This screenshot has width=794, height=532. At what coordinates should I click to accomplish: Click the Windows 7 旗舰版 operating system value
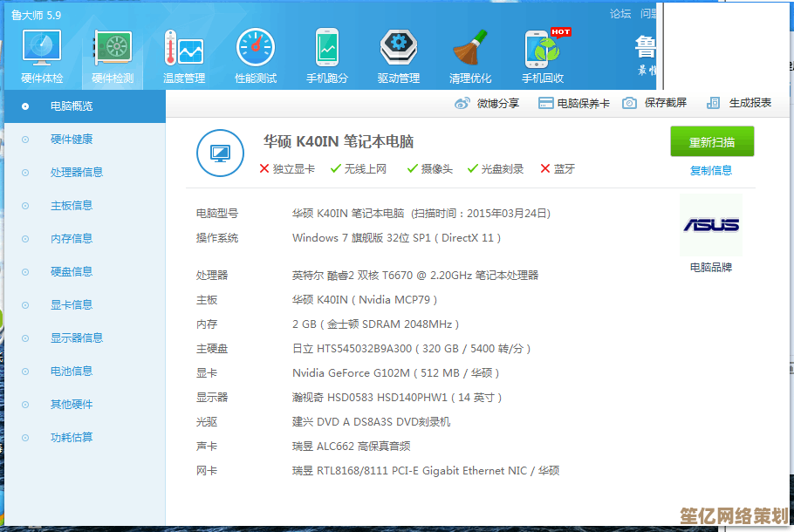pos(396,238)
